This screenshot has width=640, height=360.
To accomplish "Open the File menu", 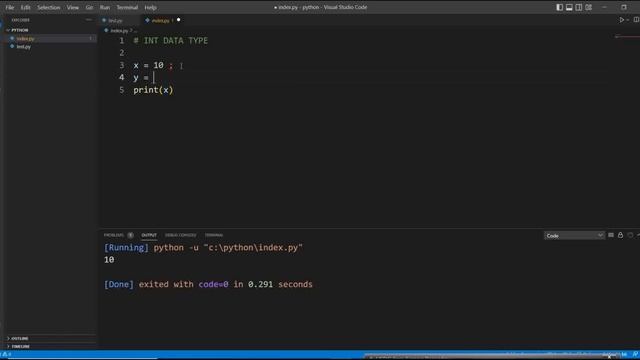I will point(10,7).
